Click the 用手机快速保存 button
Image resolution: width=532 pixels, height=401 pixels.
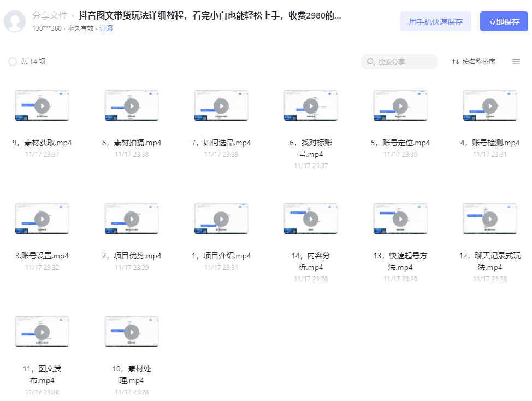coord(436,21)
